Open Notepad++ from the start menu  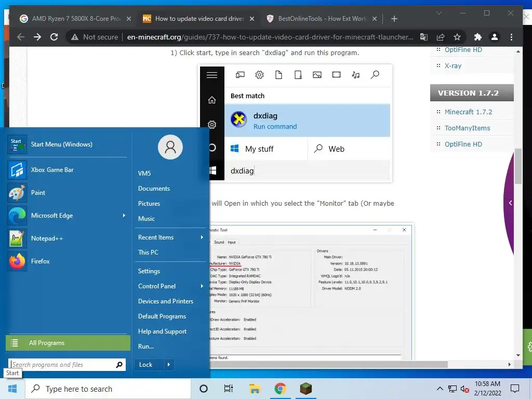click(67, 238)
